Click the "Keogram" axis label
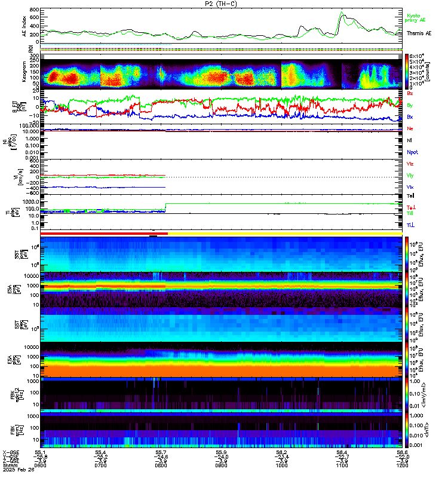Image resolution: width=448 pixels, height=478 pixels. (x=24, y=72)
